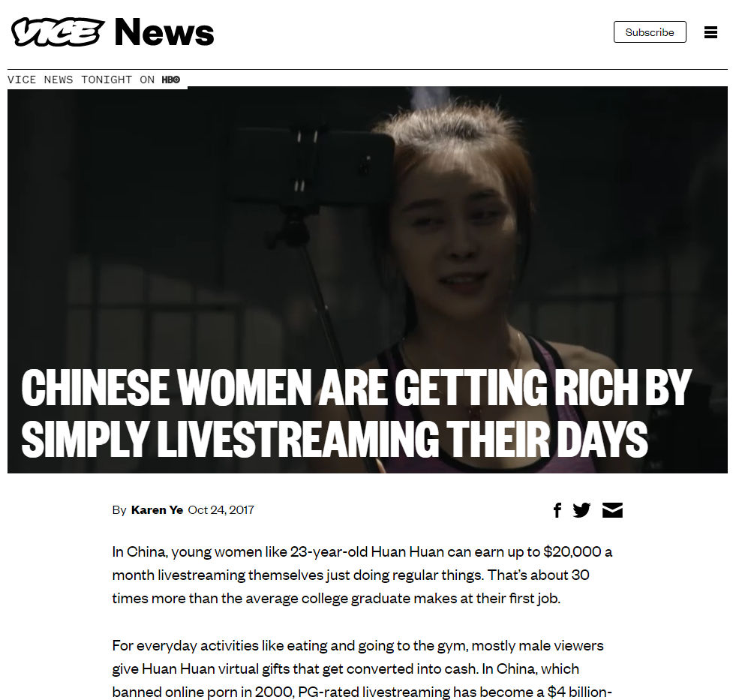This screenshot has width=745, height=700.
Task: Click the VICE NEWS TONIGHT ON label
Action: point(81,80)
